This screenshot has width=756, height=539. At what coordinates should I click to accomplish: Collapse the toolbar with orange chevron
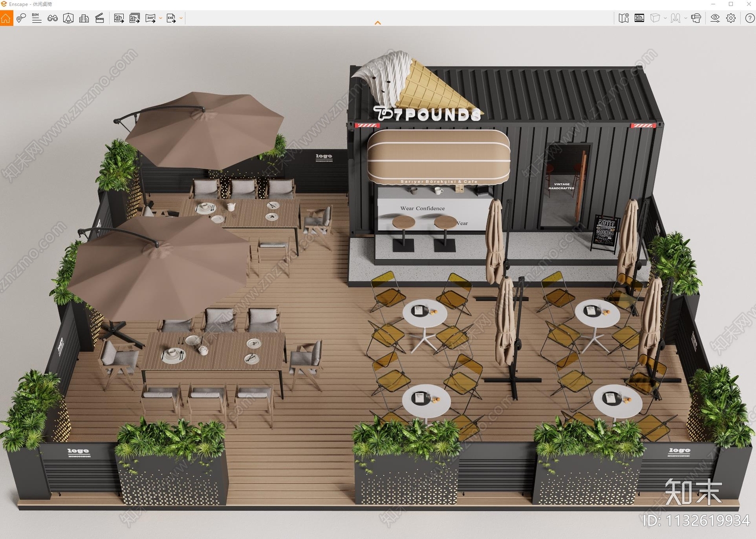pos(378,23)
